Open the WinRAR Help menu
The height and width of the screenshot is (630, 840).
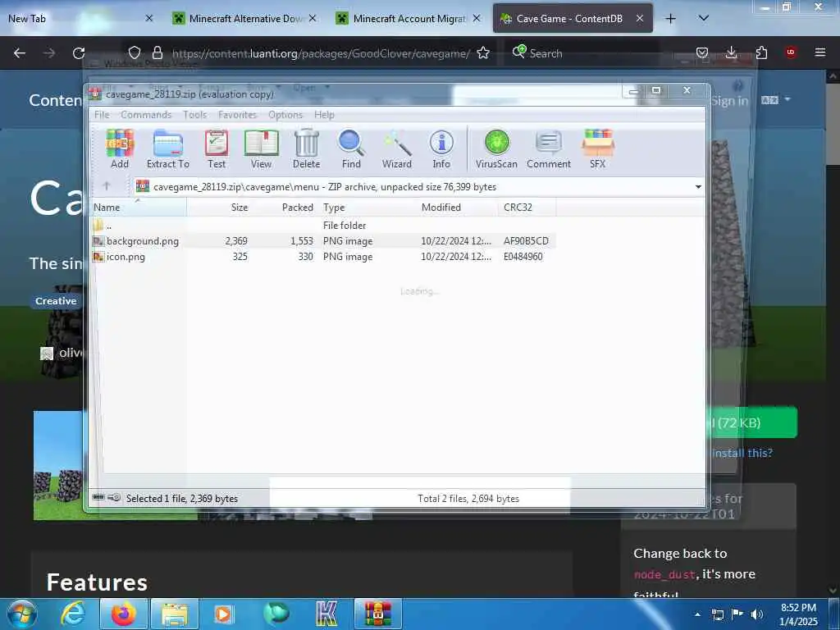[324, 115]
